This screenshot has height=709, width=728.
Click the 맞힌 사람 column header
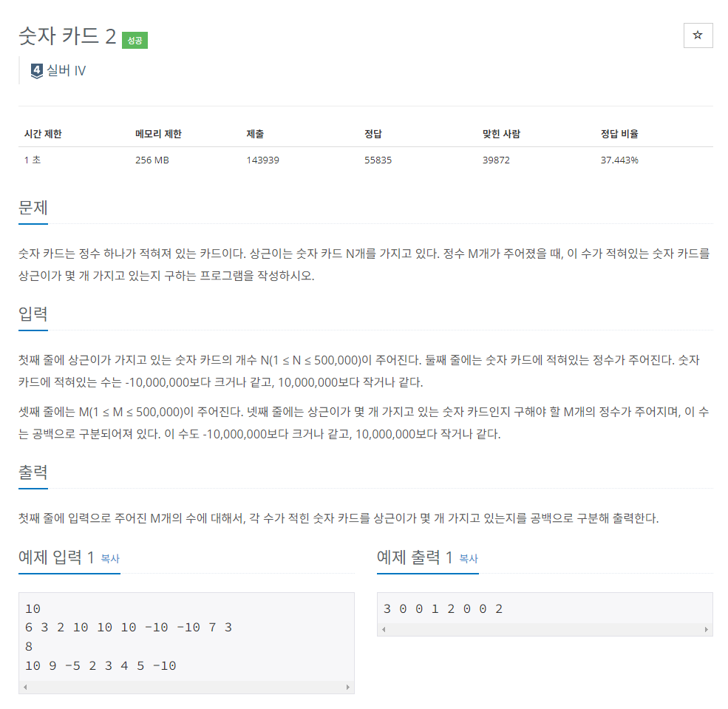501,134
